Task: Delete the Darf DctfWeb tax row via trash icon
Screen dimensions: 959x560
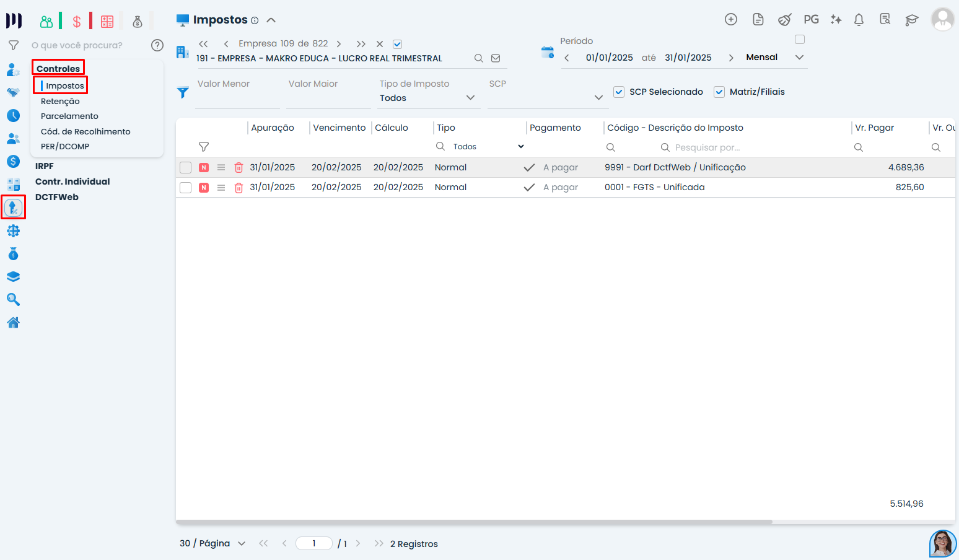Action: [239, 168]
